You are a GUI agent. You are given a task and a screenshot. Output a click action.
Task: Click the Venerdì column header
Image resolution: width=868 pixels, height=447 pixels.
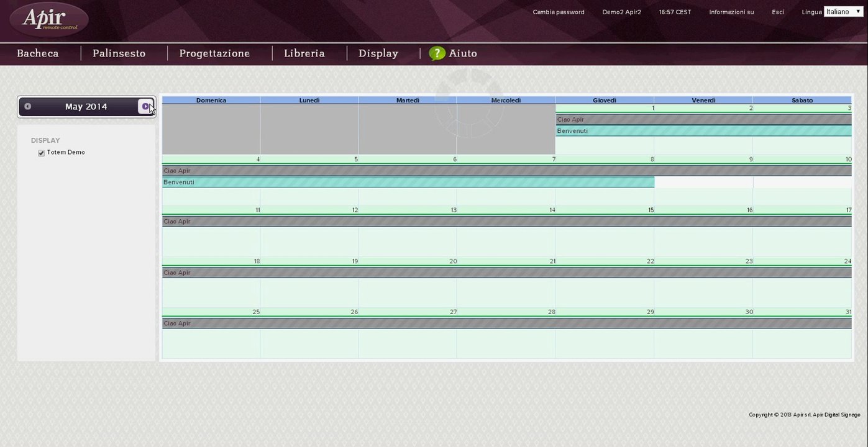(x=703, y=100)
